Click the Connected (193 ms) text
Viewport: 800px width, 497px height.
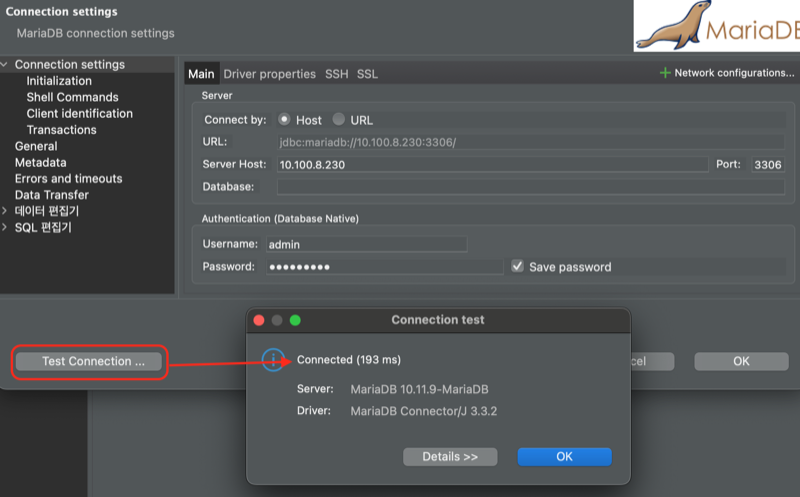349,360
